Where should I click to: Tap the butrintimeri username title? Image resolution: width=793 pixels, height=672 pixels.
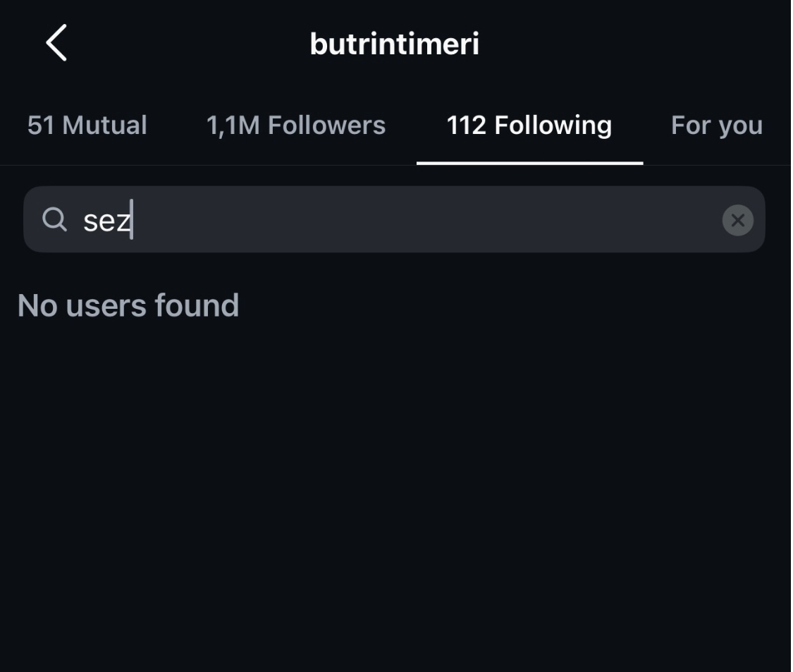pyautogui.click(x=395, y=44)
